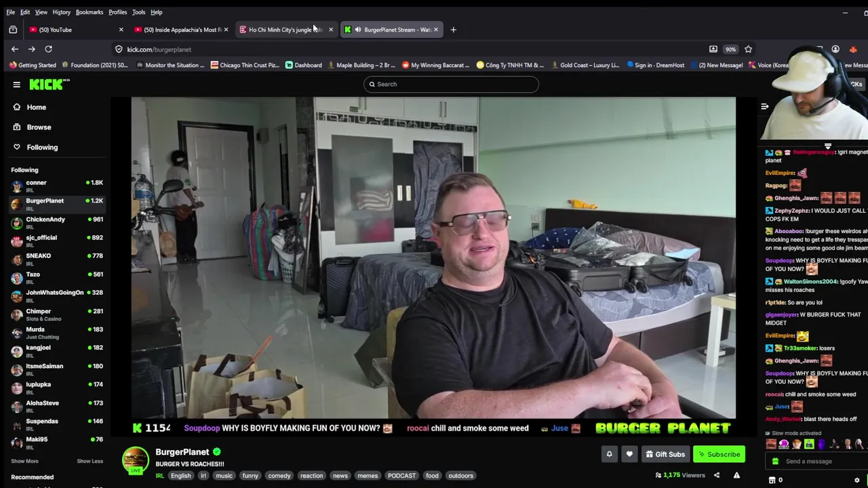The height and width of the screenshot is (488, 868).
Task: Follow BurgerPlanet with the heart button
Action: click(x=629, y=454)
